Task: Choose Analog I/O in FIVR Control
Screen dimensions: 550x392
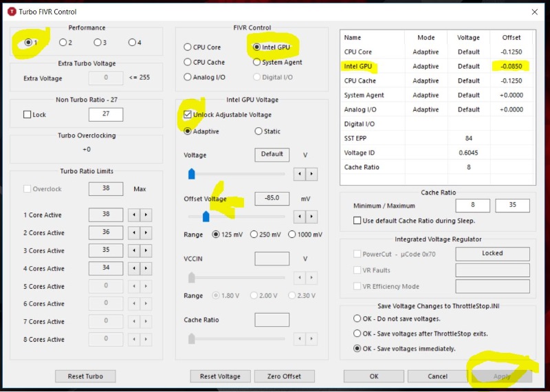Action: [x=187, y=77]
